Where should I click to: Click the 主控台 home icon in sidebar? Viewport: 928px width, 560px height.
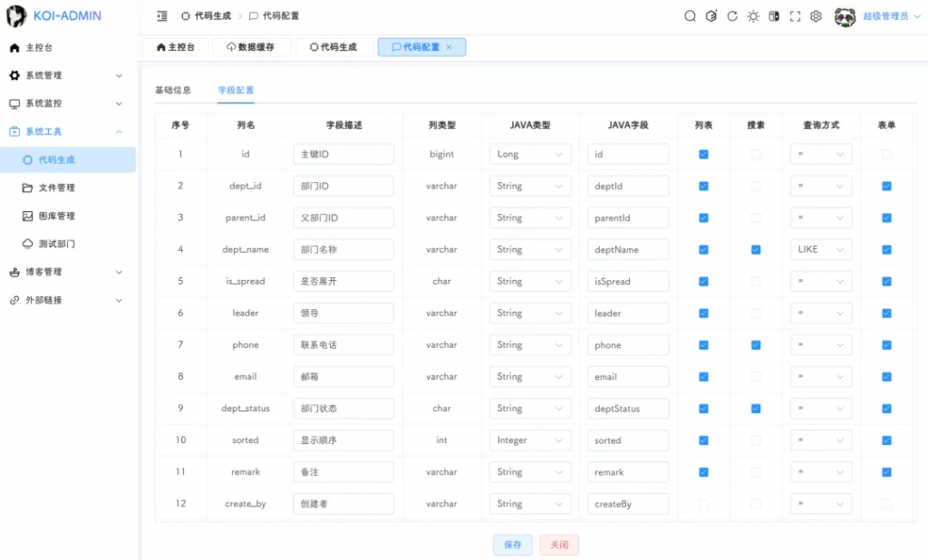click(x=14, y=47)
